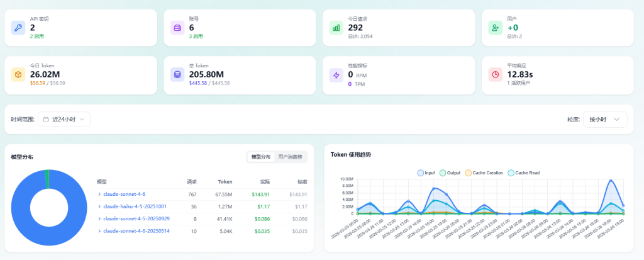644x260 pixels.
Task: Click the lightning performance metrics icon
Action: tap(336, 75)
